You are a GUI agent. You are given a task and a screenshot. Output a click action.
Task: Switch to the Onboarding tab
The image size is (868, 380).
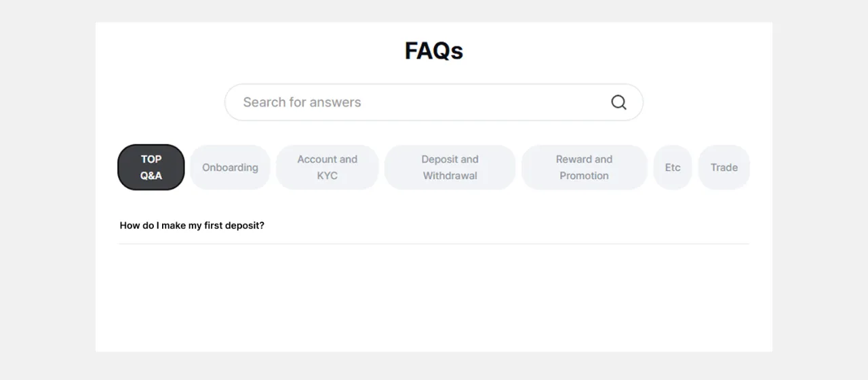pos(230,167)
